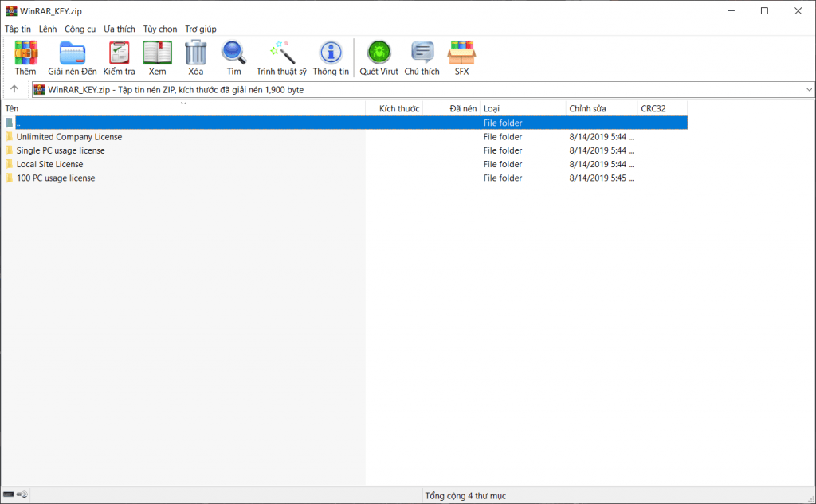Open the Lệnh menu

click(47, 29)
